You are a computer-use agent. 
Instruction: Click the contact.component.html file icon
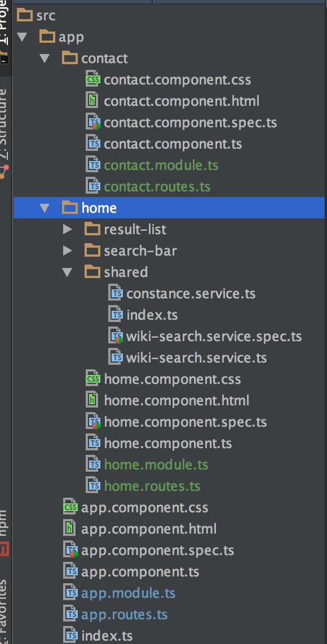click(92, 101)
